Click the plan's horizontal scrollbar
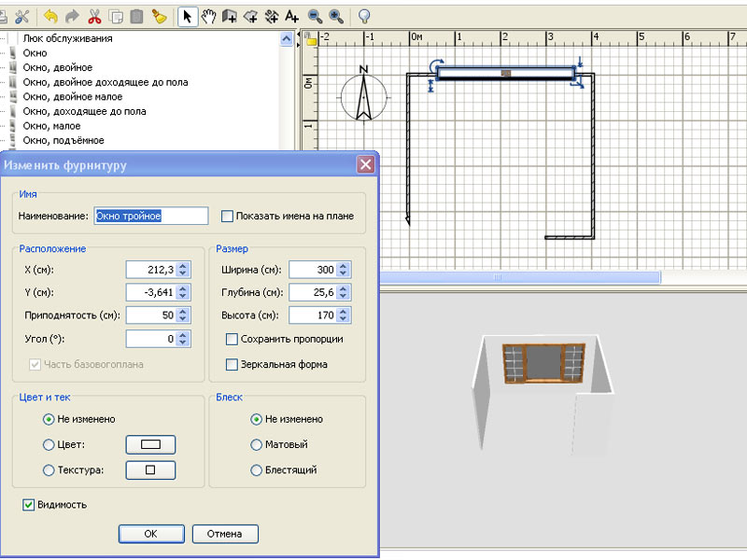The image size is (747, 560). [519, 277]
